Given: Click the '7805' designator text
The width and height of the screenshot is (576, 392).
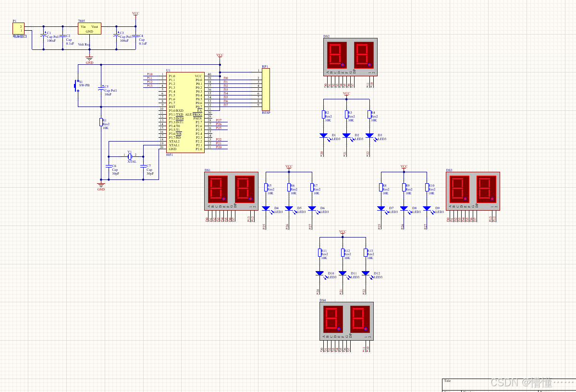Looking at the screenshot, I should [x=82, y=21].
